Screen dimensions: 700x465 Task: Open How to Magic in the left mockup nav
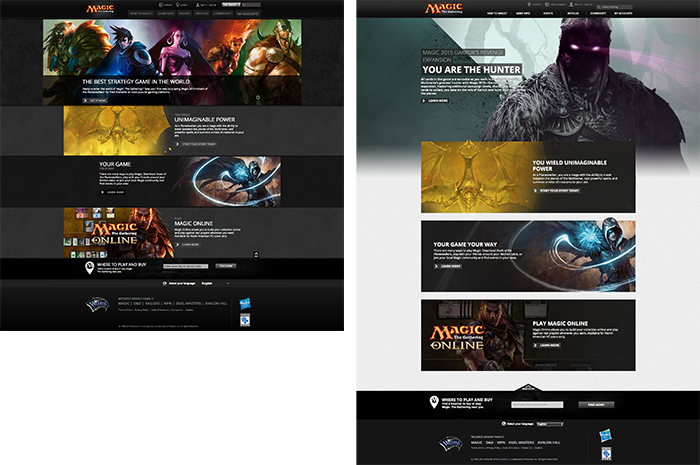(x=141, y=13)
